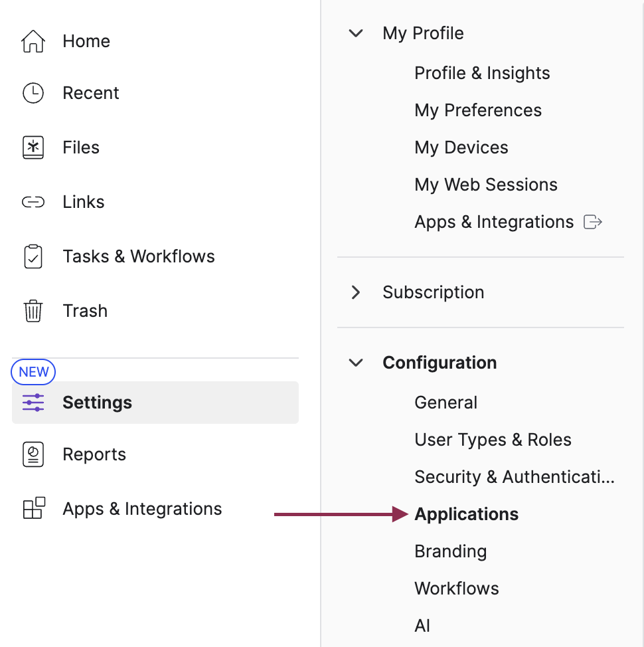Click the Recent clock icon
Viewport: 644px width, 647px height.
[x=33, y=93]
